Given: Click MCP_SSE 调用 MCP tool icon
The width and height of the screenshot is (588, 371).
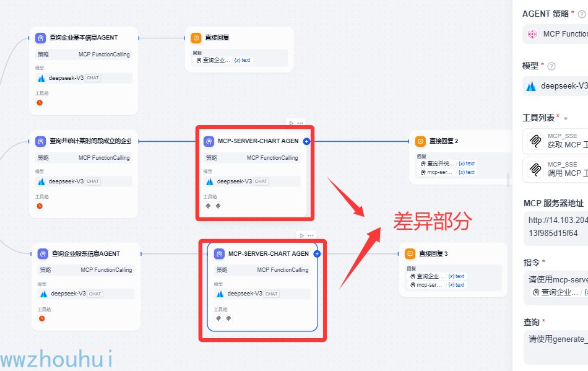Looking at the screenshot, I should pos(535,169).
